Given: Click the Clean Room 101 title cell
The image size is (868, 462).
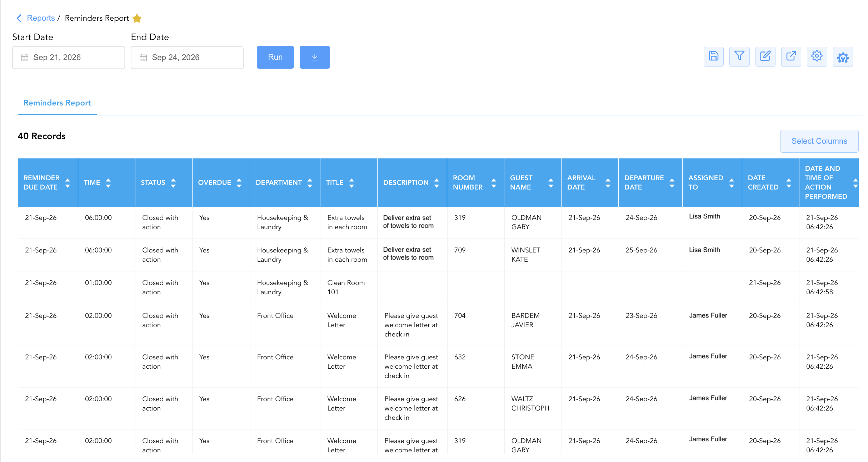Looking at the screenshot, I should (x=346, y=287).
